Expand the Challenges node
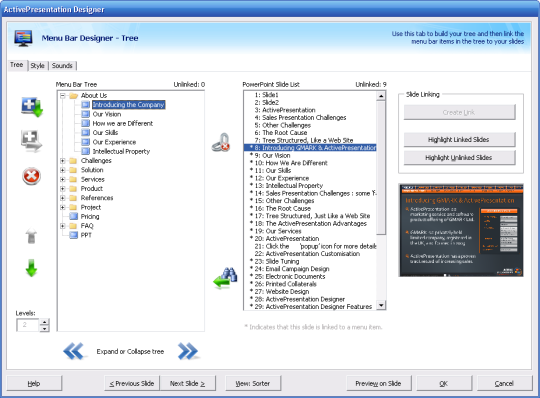Image resolution: width=540 pixels, height=398 pixels. coord(63,161)
